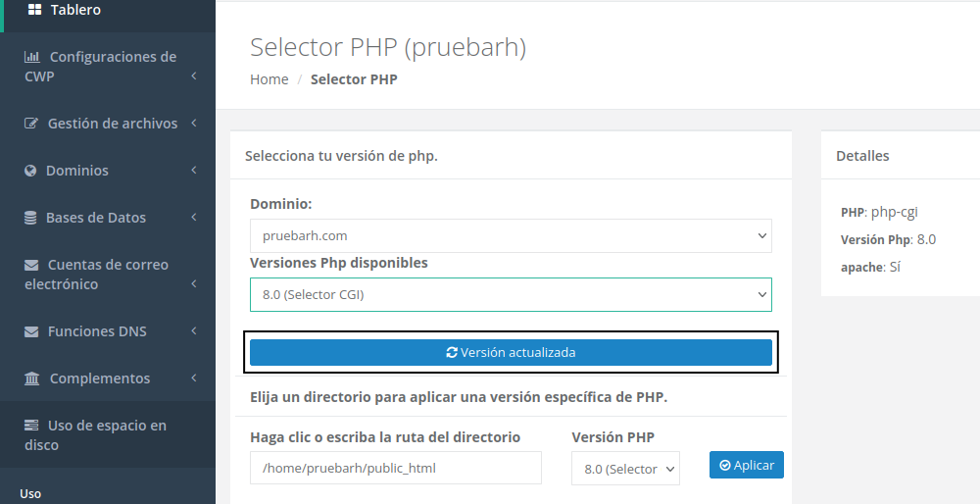Image resolution: width=980 pixels, height=504 pixels.
Task: Click the Bases de Datos database icon
Action: [x=29, y=218]
